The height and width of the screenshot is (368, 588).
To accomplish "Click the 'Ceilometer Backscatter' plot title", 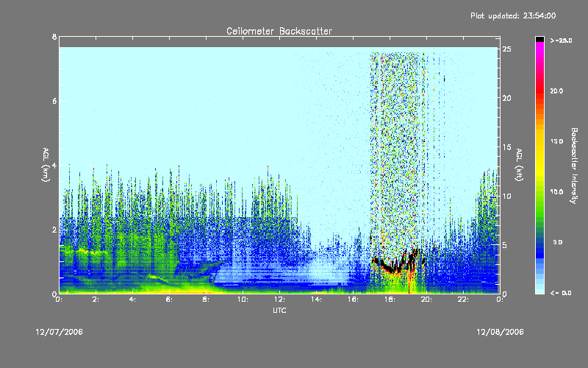I will click(x=279, y=31).
